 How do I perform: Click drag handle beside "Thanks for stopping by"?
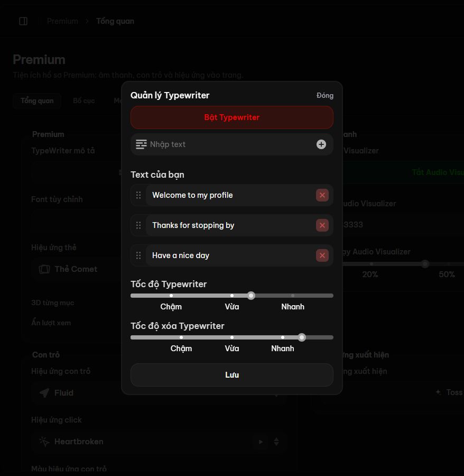coord(138,225)
